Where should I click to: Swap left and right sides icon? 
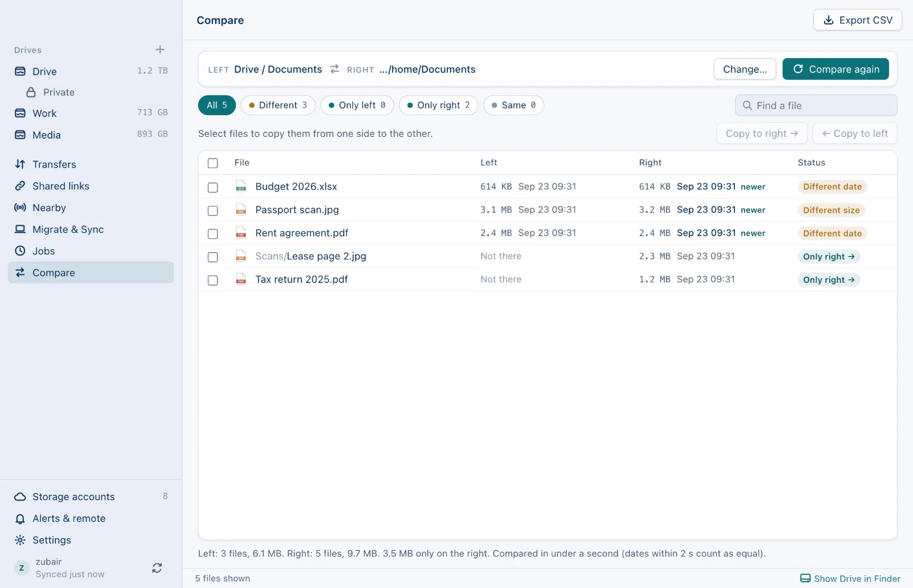[x=334, y=69]
